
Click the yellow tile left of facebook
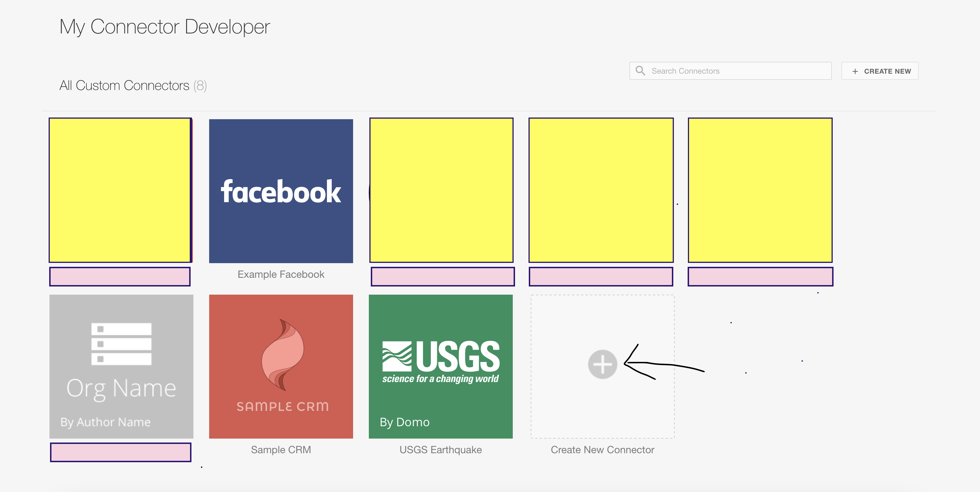coord(120,190)
